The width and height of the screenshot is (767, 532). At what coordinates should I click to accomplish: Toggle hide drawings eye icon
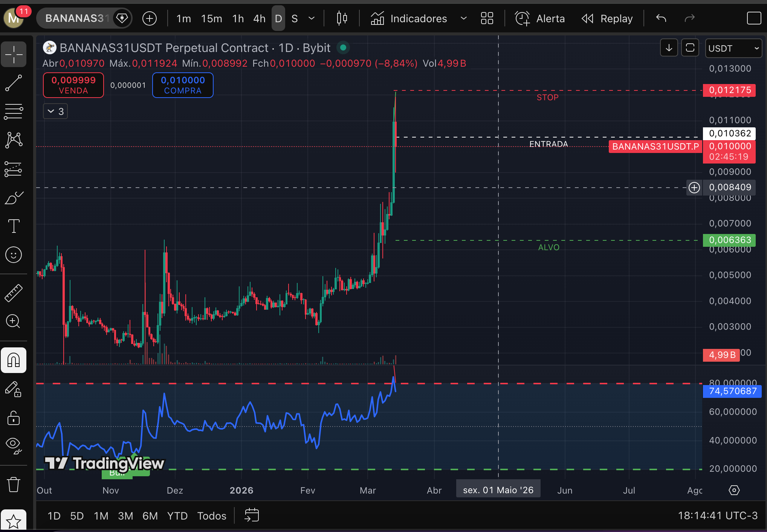(x=14, y=445)
